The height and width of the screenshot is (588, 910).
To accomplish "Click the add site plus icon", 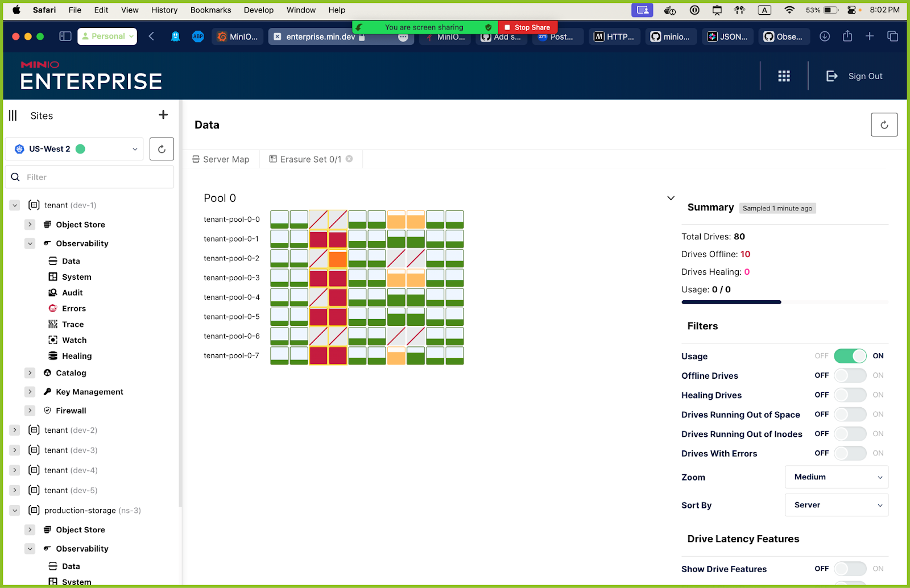I will [163, 115].
